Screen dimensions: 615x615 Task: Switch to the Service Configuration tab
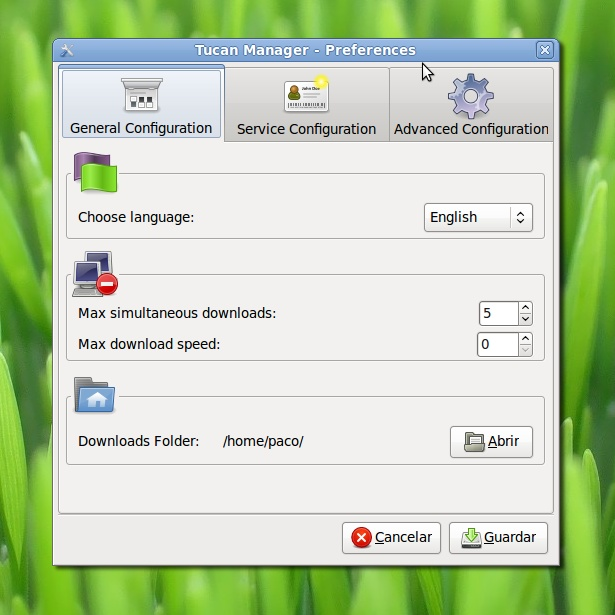click(307, 104)
